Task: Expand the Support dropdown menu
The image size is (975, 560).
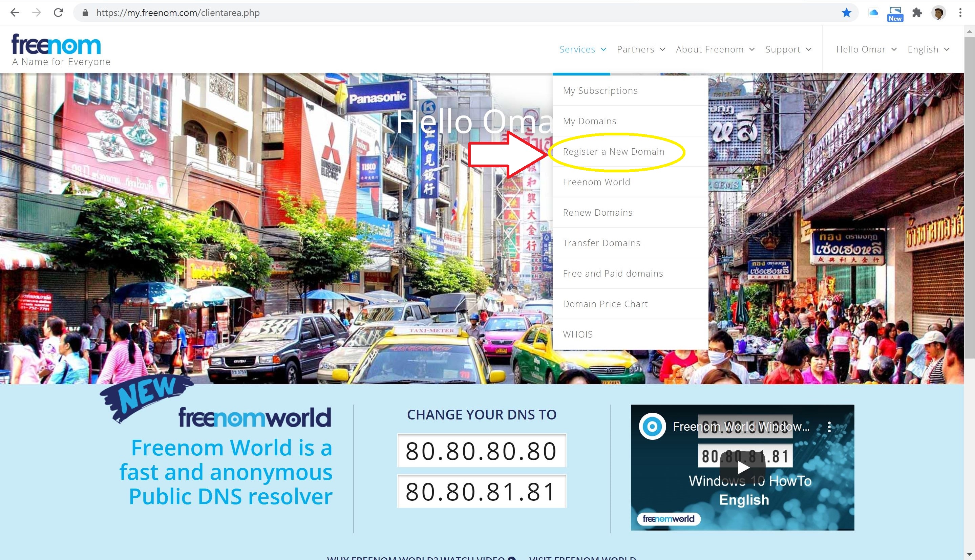Action: 788,49
